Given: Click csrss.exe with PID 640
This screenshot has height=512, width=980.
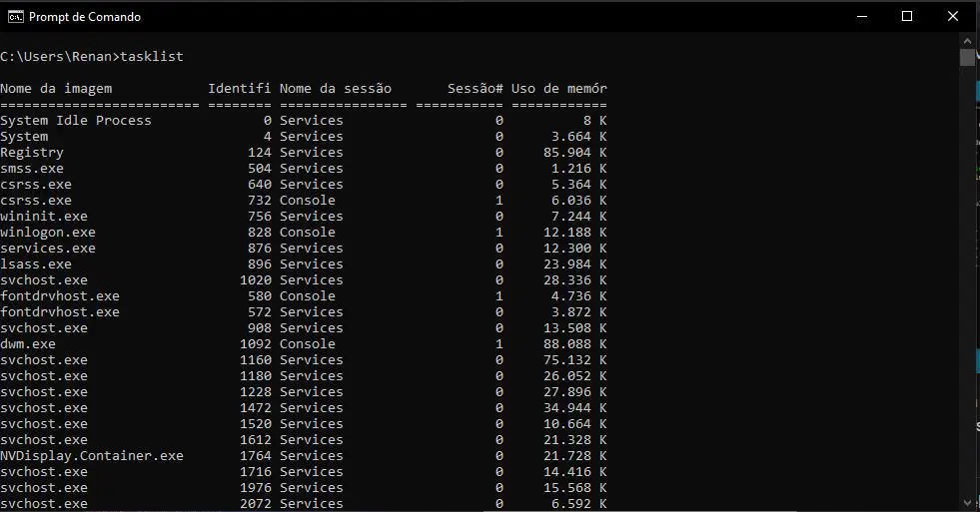Looking at the screenshot, I should [36, 185].
